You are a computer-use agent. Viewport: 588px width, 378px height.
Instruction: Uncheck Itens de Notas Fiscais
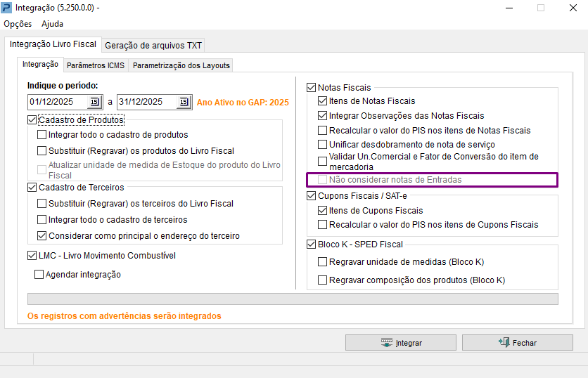tap(323, 101)
